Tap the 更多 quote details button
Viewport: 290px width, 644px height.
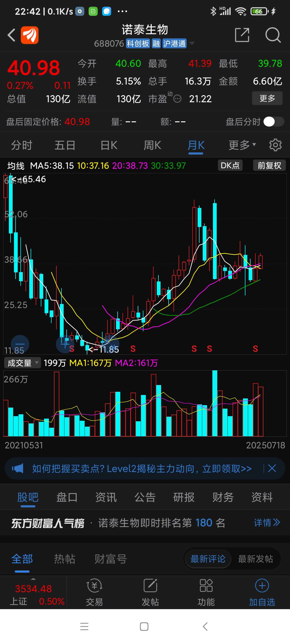tap(267, 98)
